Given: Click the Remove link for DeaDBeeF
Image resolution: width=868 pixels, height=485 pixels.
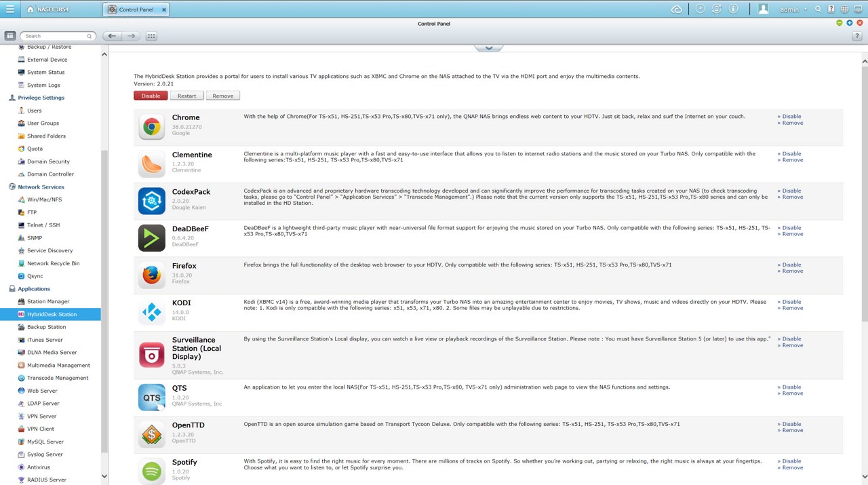Looking at the screenshot, I should 791,234.
